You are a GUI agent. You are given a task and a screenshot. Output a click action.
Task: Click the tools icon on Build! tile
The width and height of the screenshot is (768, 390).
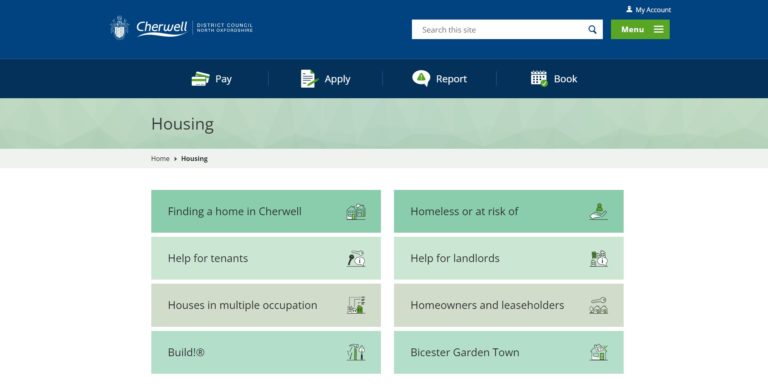point(356,352)
